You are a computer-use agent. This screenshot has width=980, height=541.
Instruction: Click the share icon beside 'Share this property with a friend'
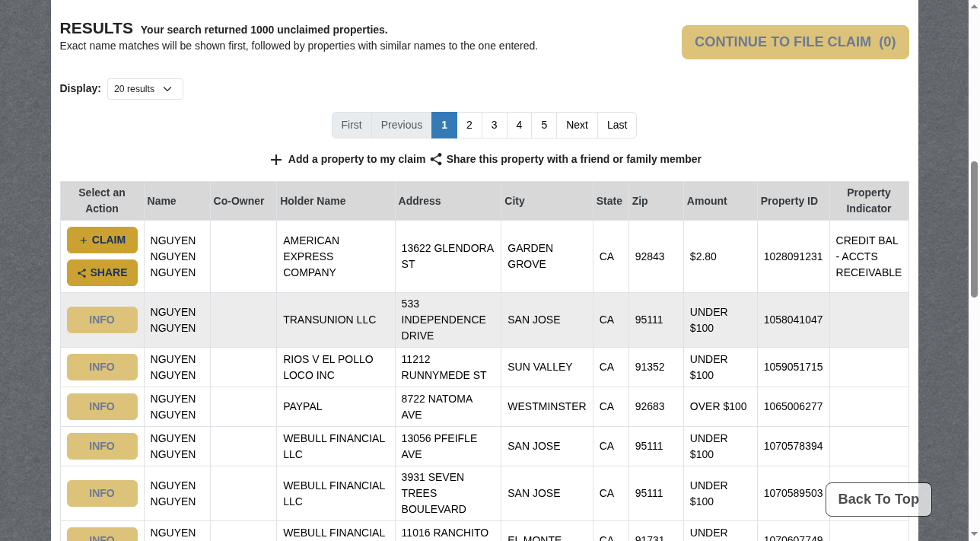436,159
